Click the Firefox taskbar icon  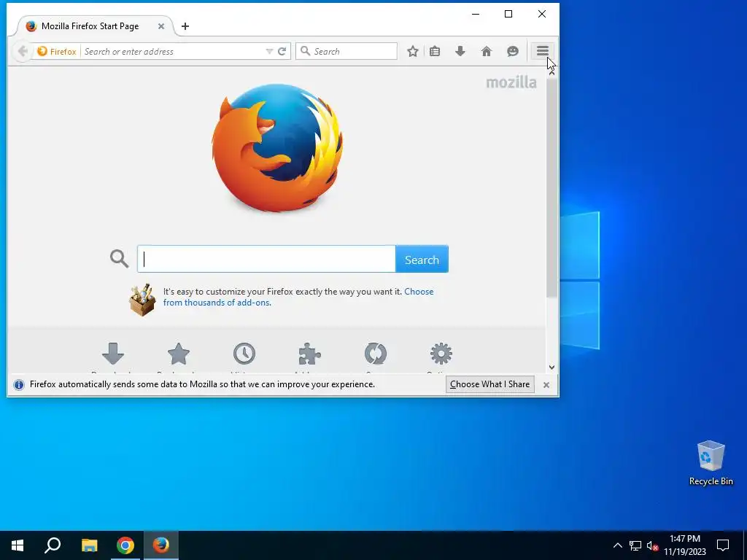tap(161, 545)
